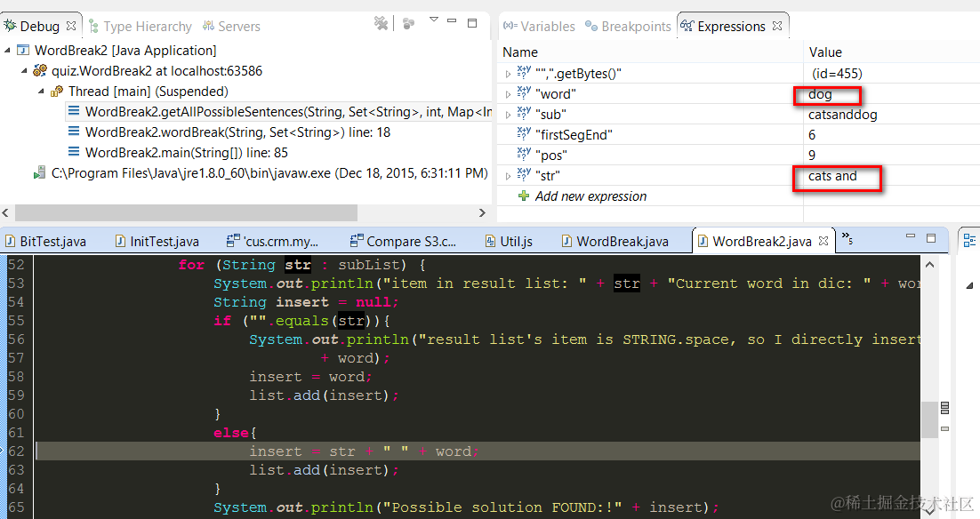Click the editor vertical scrollbar thumb
Image resolution: width=980 pixels, height=519 pixels.
pos(929,419)
